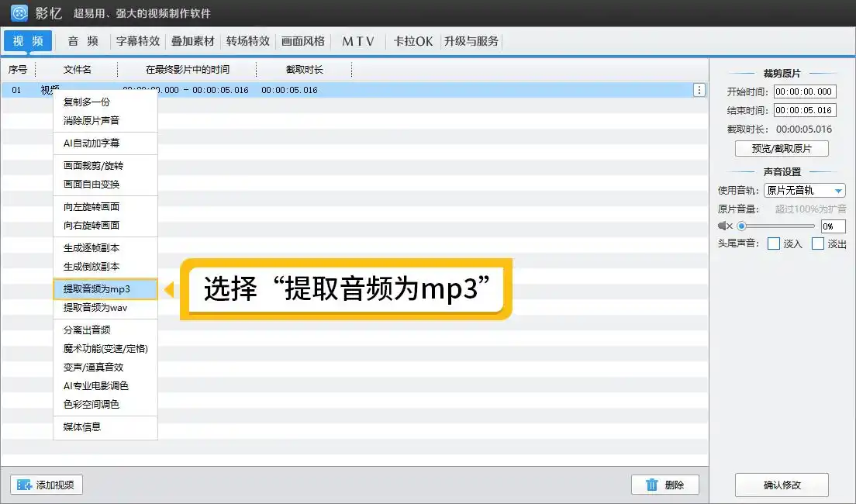Viewport: 856px width, 504px height.
Task: Select 变声/逼真音效 menu entry
Action: tap(105, 367)
